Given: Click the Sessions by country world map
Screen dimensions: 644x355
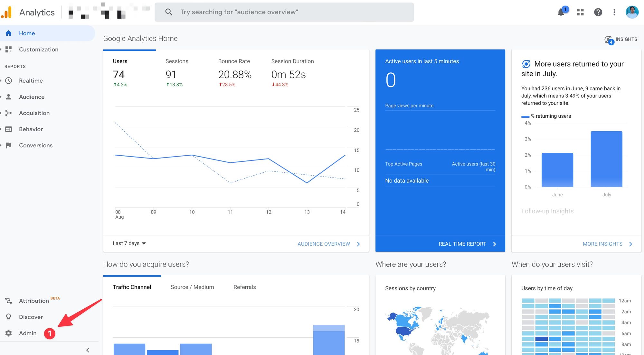Looking at the screenshot, I should coord(438,331).
